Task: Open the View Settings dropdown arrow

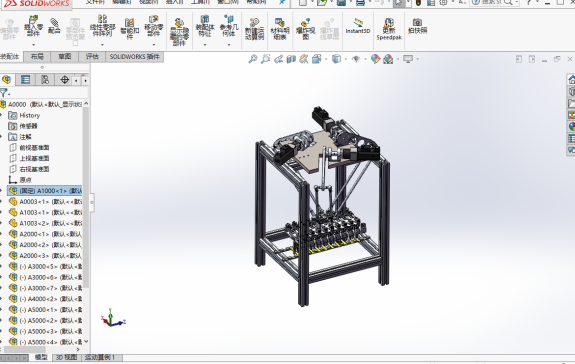Action: tap(417, 59)
